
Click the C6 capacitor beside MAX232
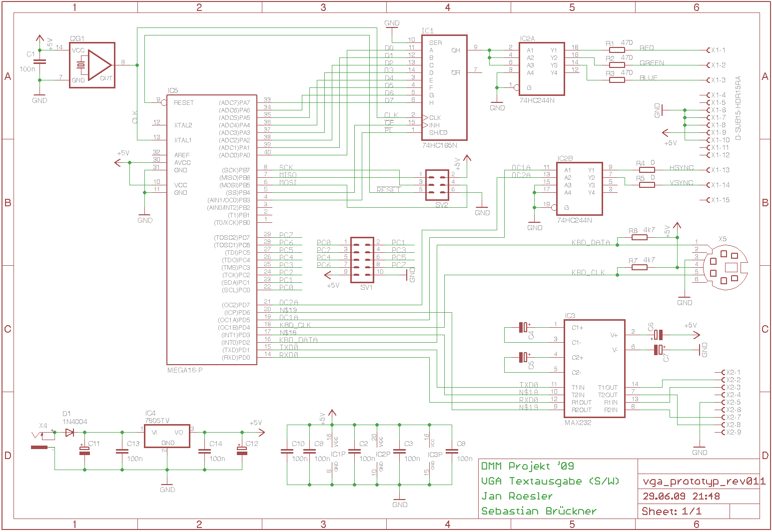tap(659, 335)
